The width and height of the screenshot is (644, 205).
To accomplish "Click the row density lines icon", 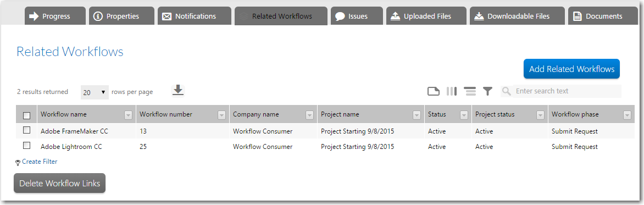I will tap(470, 91).
